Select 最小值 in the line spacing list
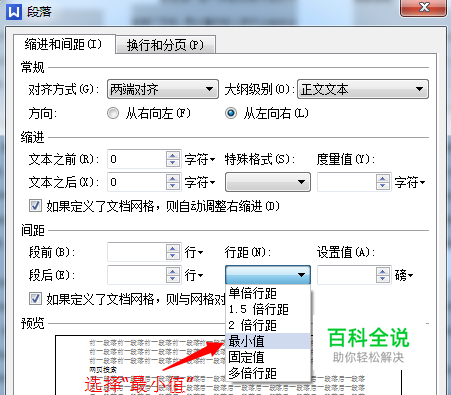Viewport: 451px width, 395px height. [x=268, y=341]
